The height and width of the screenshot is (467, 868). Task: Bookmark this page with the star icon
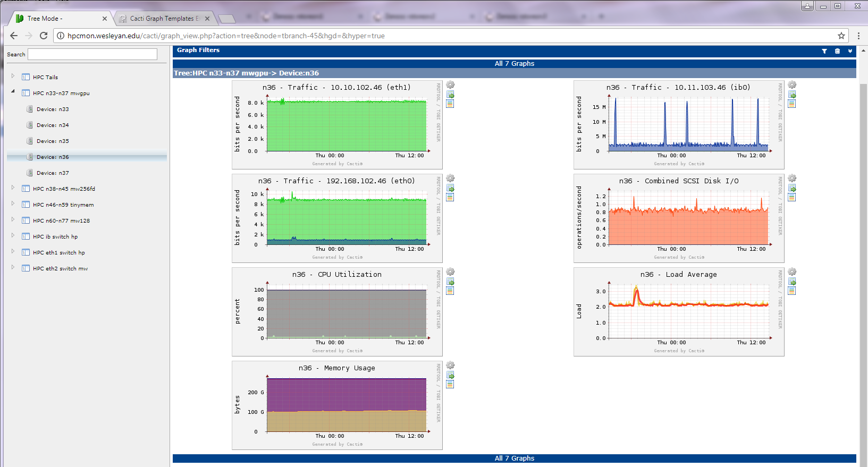(x=841, y=36)
